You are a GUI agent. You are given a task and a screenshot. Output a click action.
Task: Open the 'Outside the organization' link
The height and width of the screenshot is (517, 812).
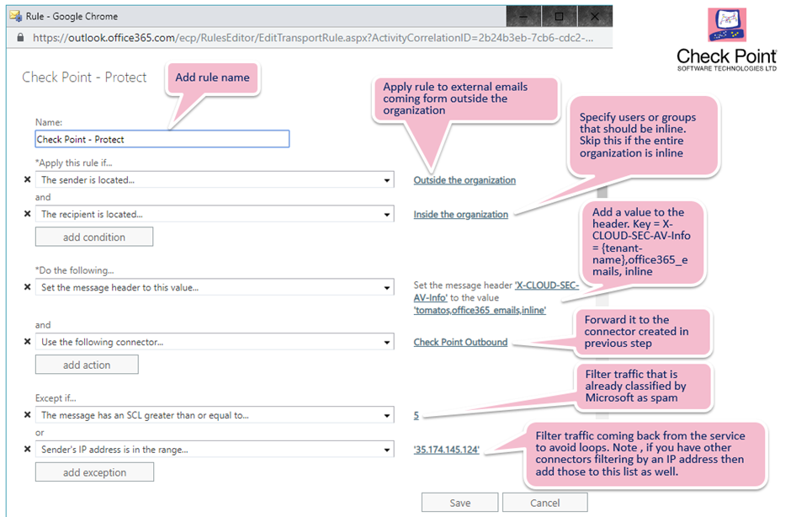(464, 180)
